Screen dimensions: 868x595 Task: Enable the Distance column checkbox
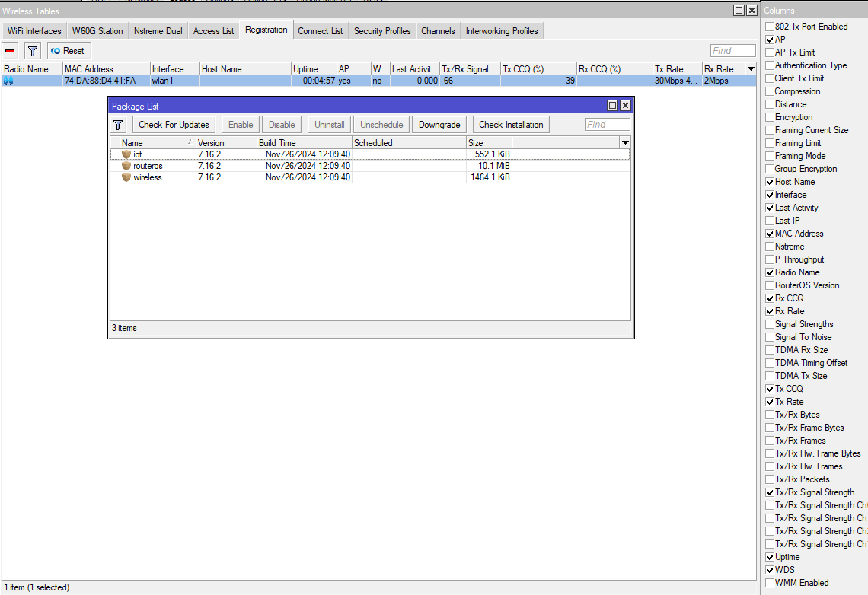click(770, 104)
